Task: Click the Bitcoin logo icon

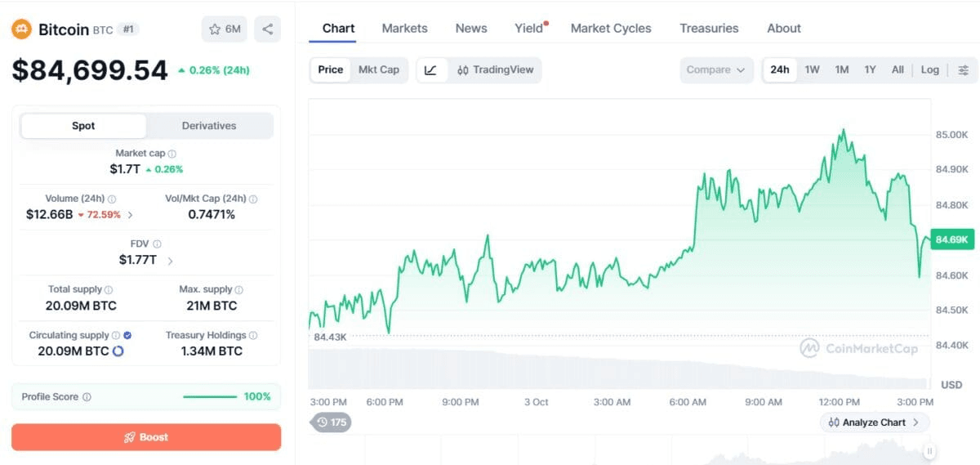Action: click(x=21, y=29)
